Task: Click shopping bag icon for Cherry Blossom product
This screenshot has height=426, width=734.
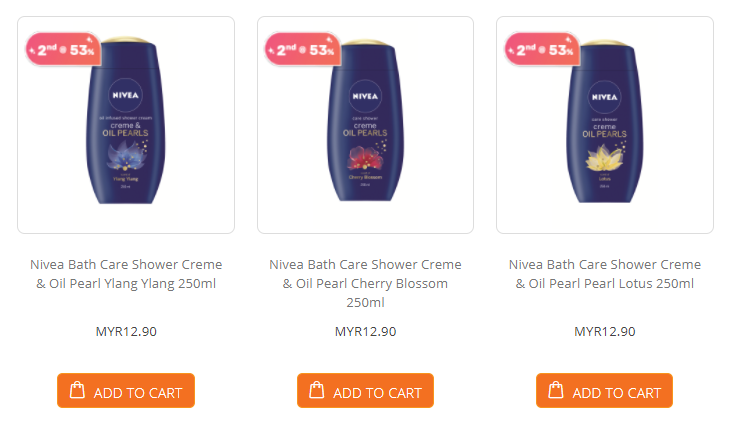Action: click(x=316, y=391)
